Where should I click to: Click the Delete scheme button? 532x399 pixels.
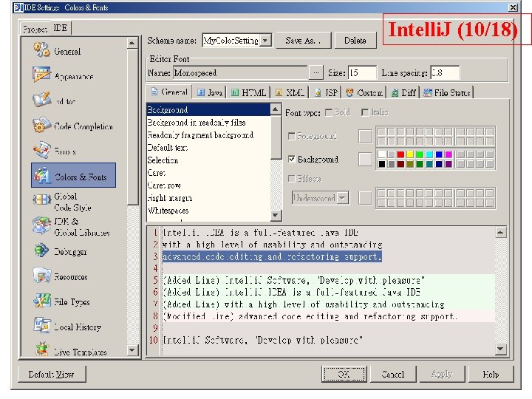coord(355,41)
